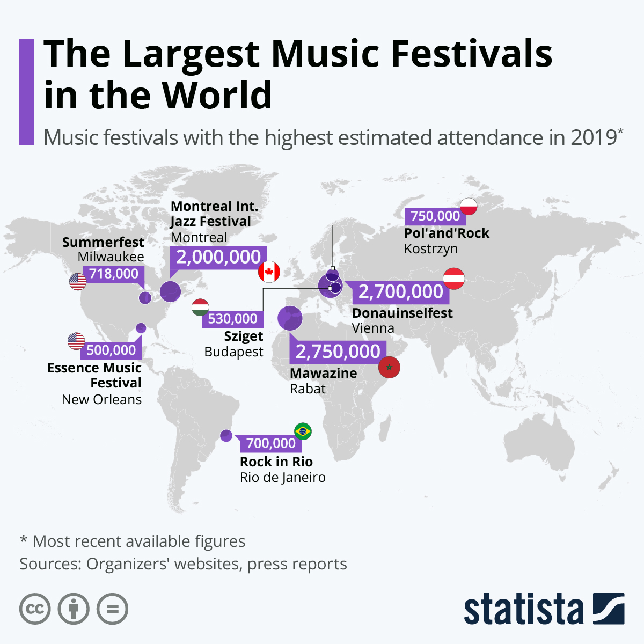This screenshot has width=644, height=644.
Task: Click the purple title accent bar
Action: (x=26, y=92)
